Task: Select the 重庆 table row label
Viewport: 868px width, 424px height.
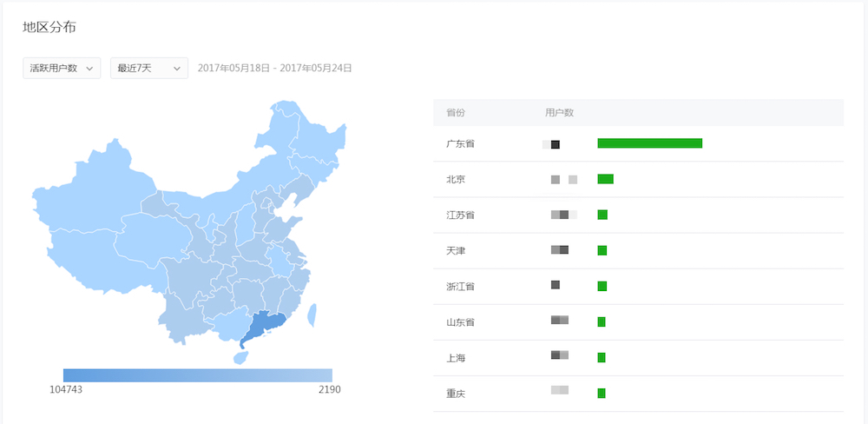Action: (x=456, y=394)
